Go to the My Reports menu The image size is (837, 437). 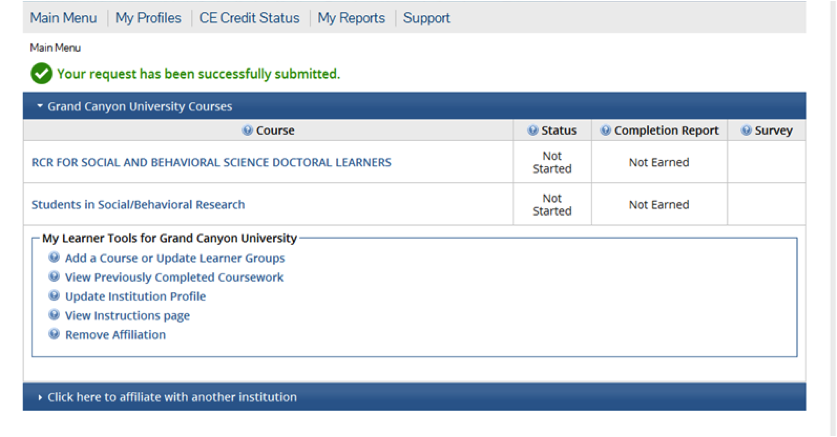tap(351, 18)
